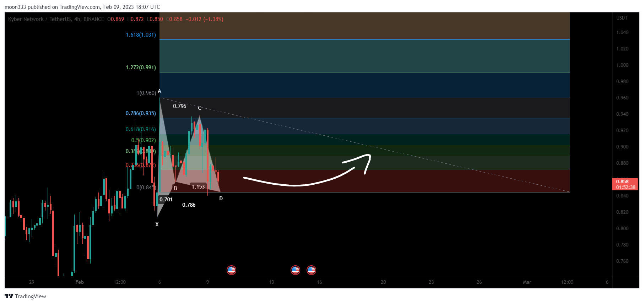Open the US flag event icon closest to date 16
The width and height of the screenshot is (644, 304).
tap(312, 270)
